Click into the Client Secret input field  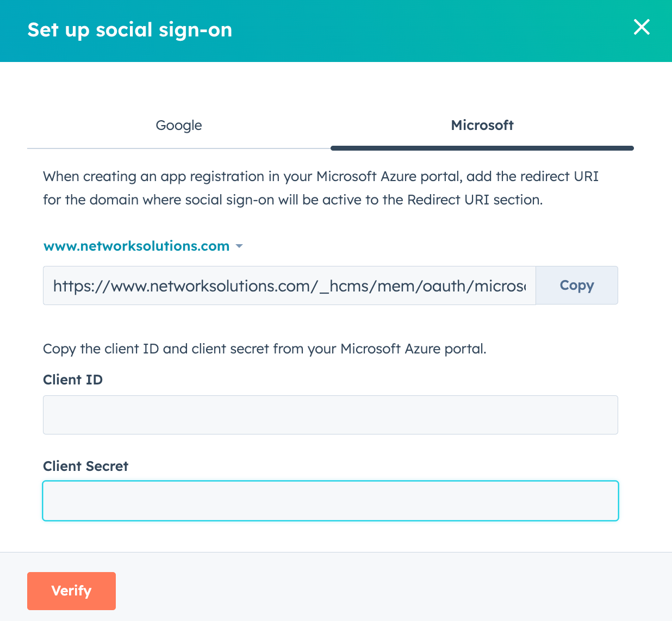click(330, 501)
